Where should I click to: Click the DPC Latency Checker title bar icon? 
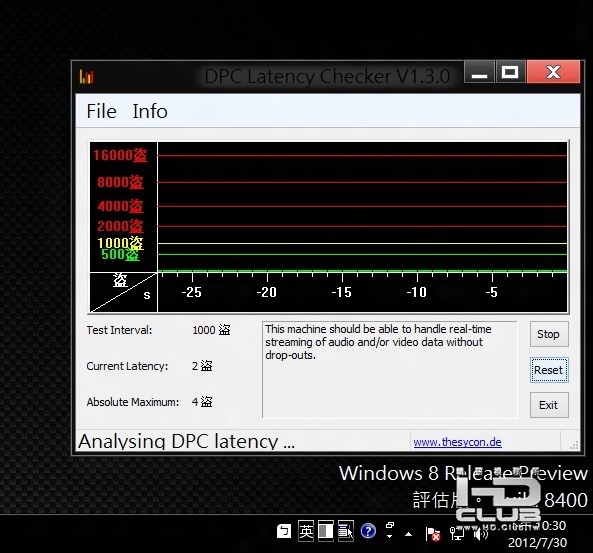87,76
